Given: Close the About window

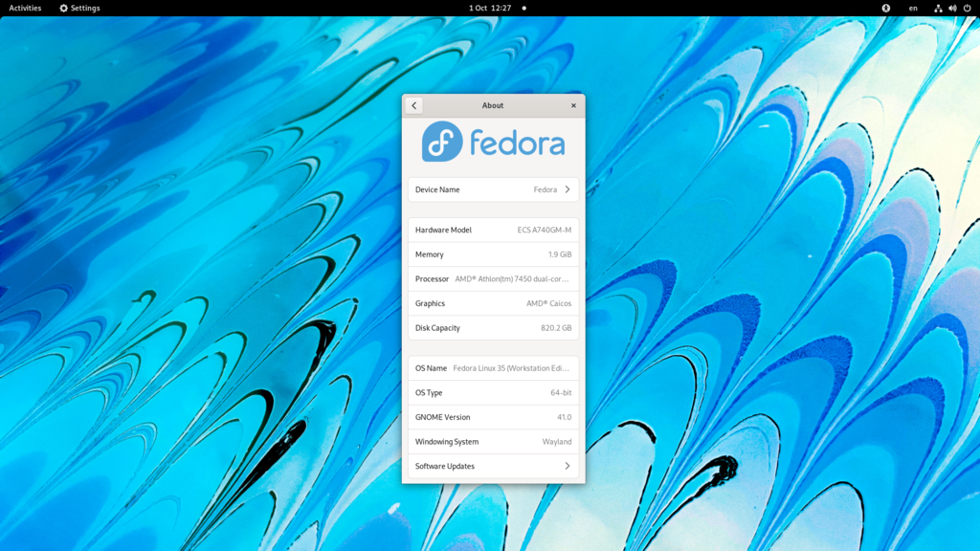Looking at the screenshot, I should point(573,105).
